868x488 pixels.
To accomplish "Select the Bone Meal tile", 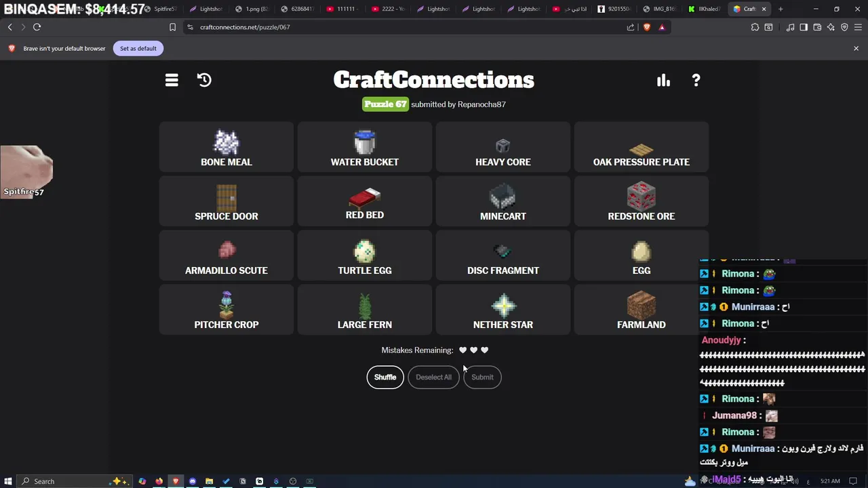I will tap(226, 147).
